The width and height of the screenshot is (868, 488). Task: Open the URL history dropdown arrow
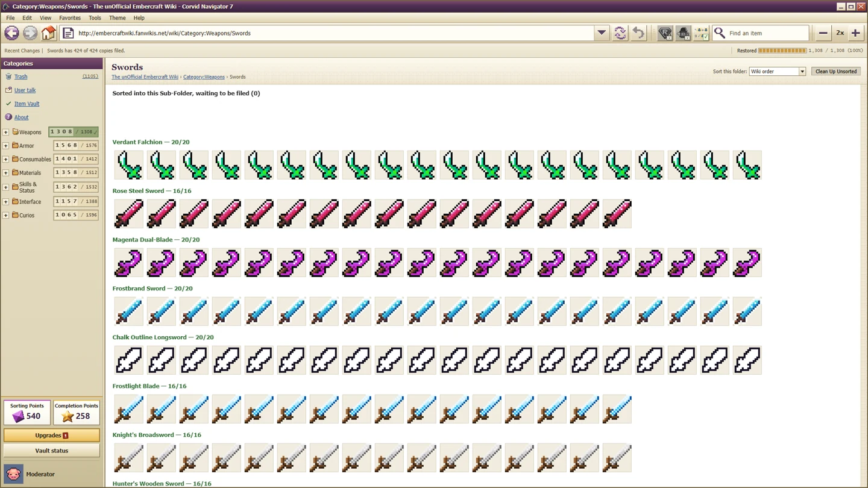(x=602, y=33)
